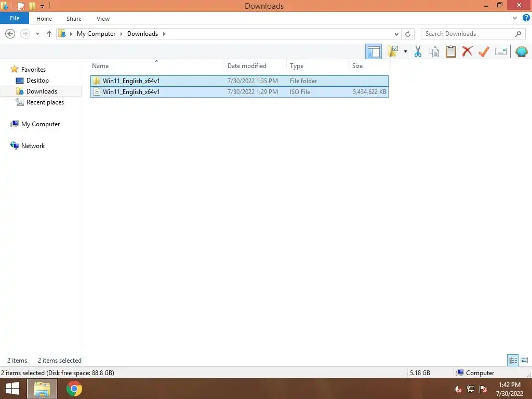This screenshot has width=532, height=399.
Task: Open Customize Quick Access Toolbar dropdown
Action: [x=43, y=6]
